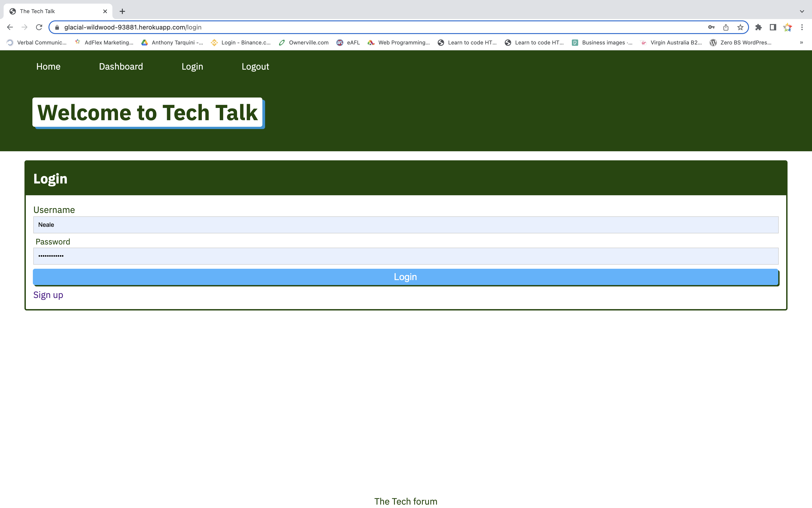812x508 pixels.
Task: Open AdFlex Marketing bookmark
Action: [104, 42]
